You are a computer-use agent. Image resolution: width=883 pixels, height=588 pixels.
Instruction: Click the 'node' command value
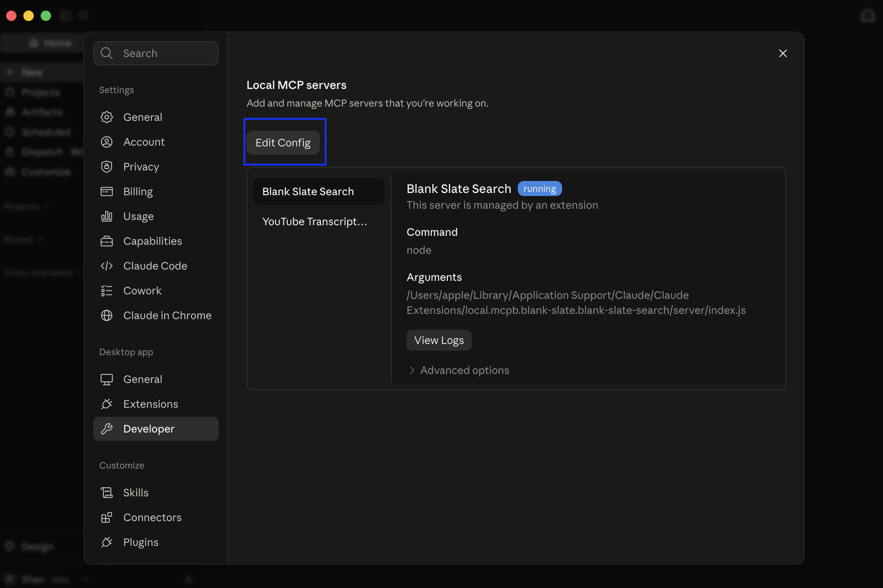[419, 250]
